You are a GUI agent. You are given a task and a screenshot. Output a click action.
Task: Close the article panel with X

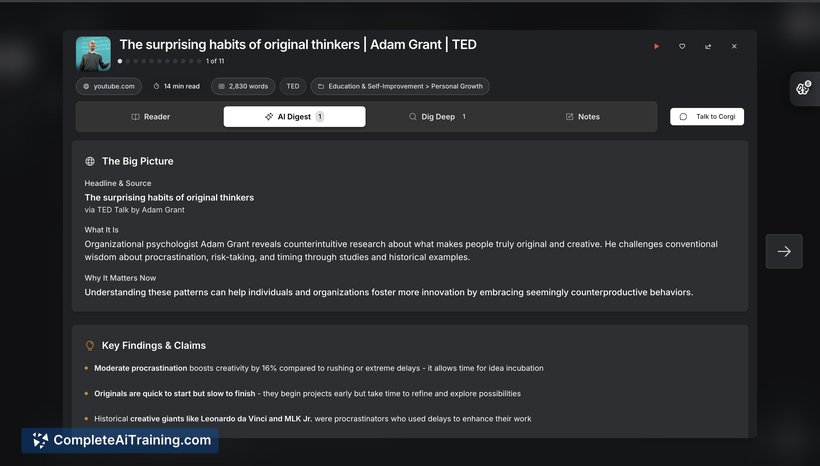[734, 47]
